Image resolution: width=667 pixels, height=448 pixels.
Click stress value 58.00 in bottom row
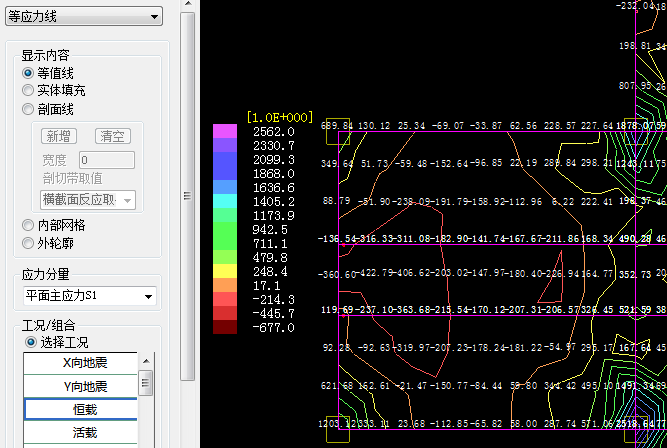tap(524, 424)
